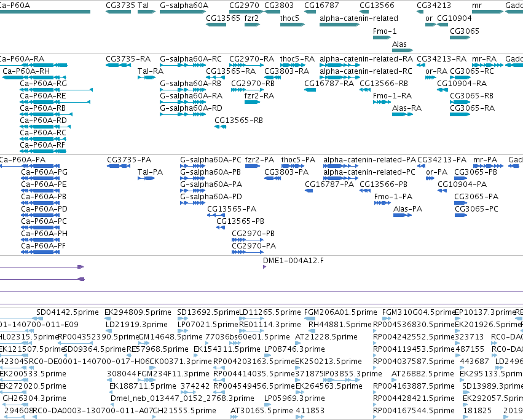523x420 pixels.
Task: Click protein Alas-PA
Action: (408, 209)
